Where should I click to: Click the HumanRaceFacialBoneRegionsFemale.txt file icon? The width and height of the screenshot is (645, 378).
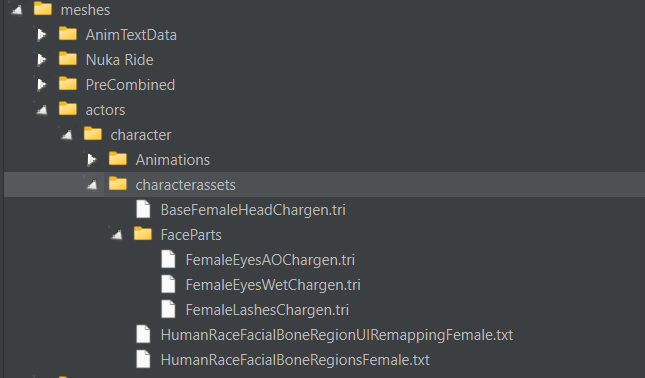(143, 359)
